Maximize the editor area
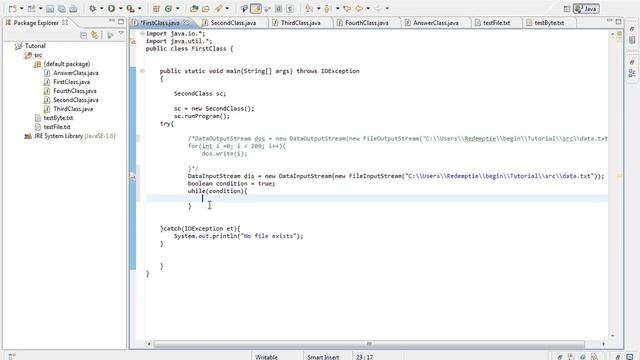Viewport: 640px width, 360px height. tap(618, 21)
